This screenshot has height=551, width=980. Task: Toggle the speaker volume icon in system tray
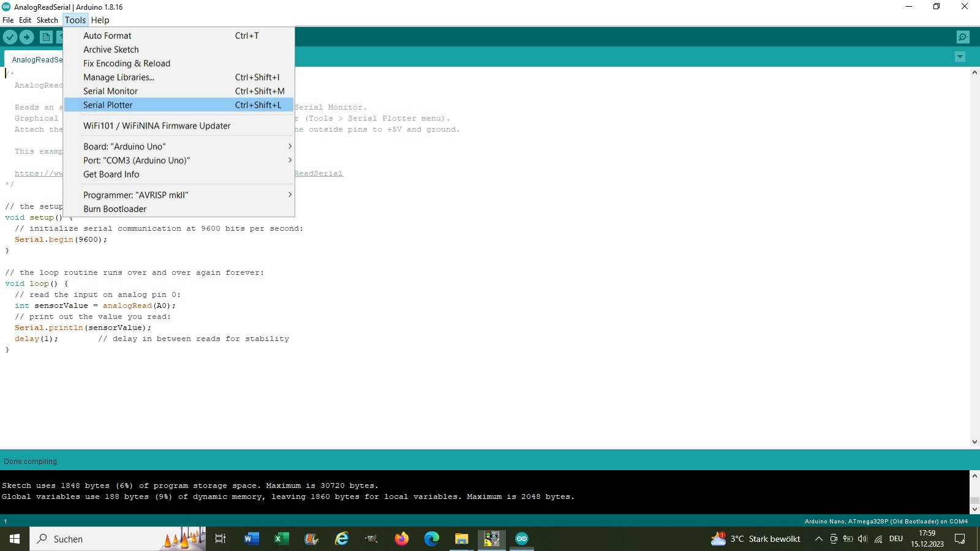click(x=863, y=539)
